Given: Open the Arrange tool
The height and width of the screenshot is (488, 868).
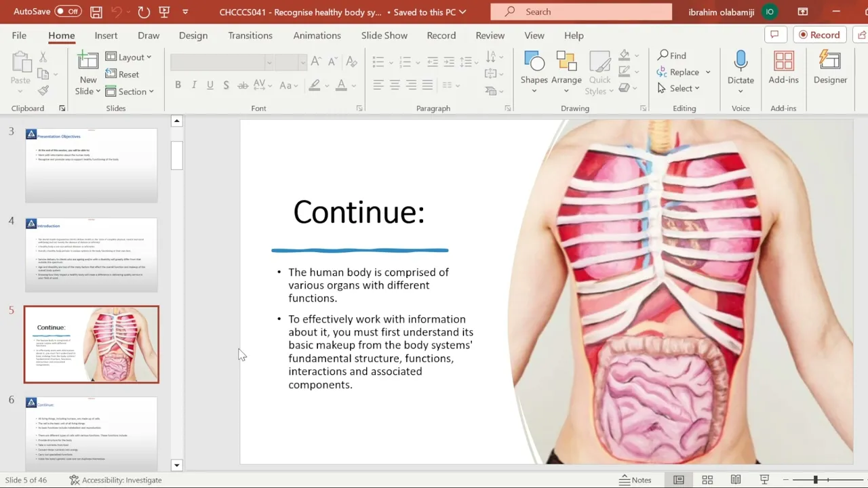Looking at the screenshot, I should (x=566, y=73).
